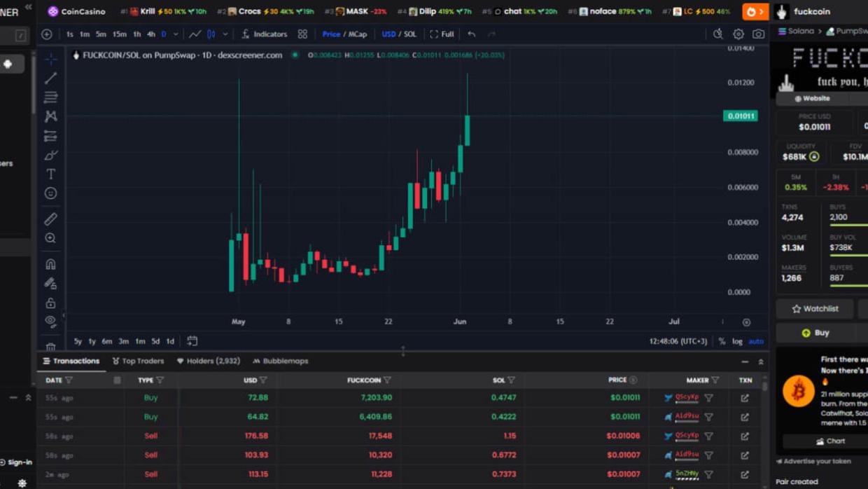The height and width of the screenshot is (489, 868).
Task: Toggle log scale on price axis
Action: click(x=737, y=341)
